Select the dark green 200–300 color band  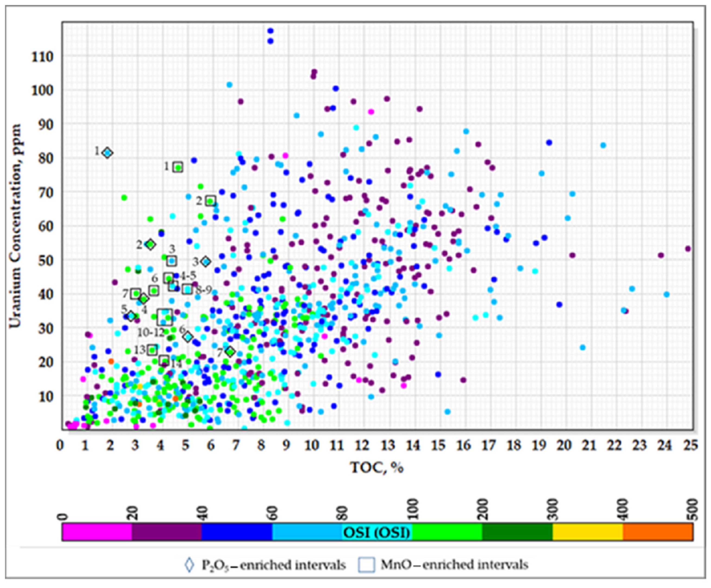point(517,532)
